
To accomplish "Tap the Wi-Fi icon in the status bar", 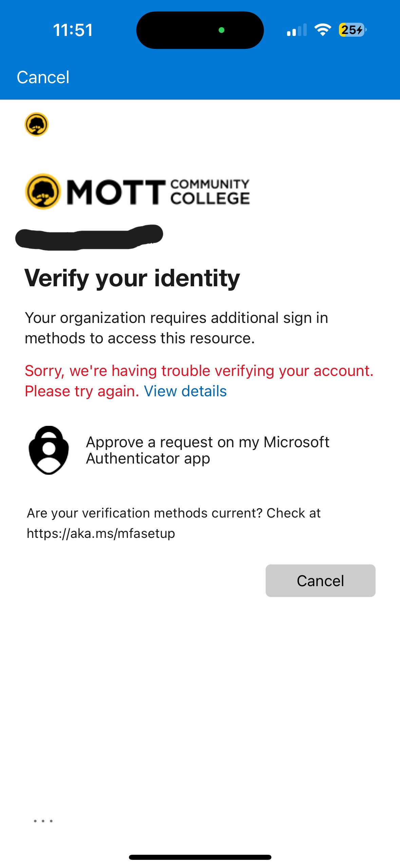I will click(322, 30).
